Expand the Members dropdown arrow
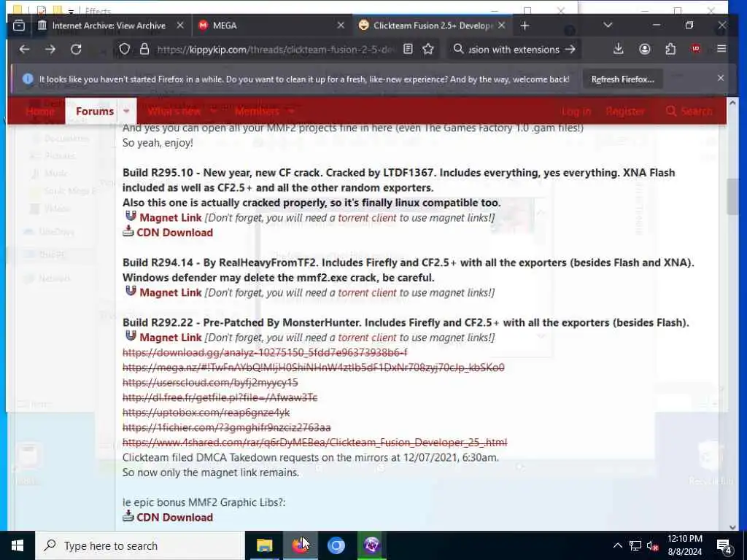The height and width of the screenshot is (560, 747). 291,111
